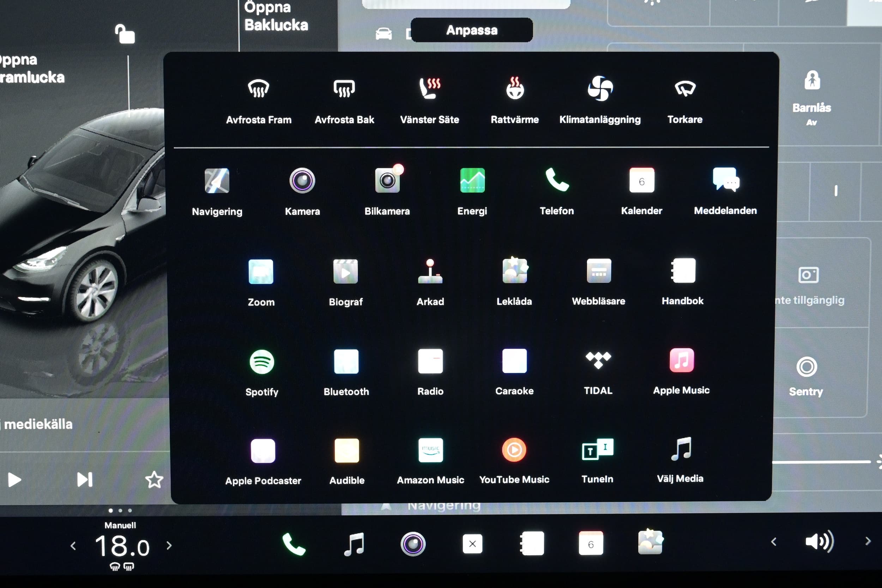The image size is (882, 588).
Task: Tap the car icon beside Anpassa
Action: (x=383, y=34)
